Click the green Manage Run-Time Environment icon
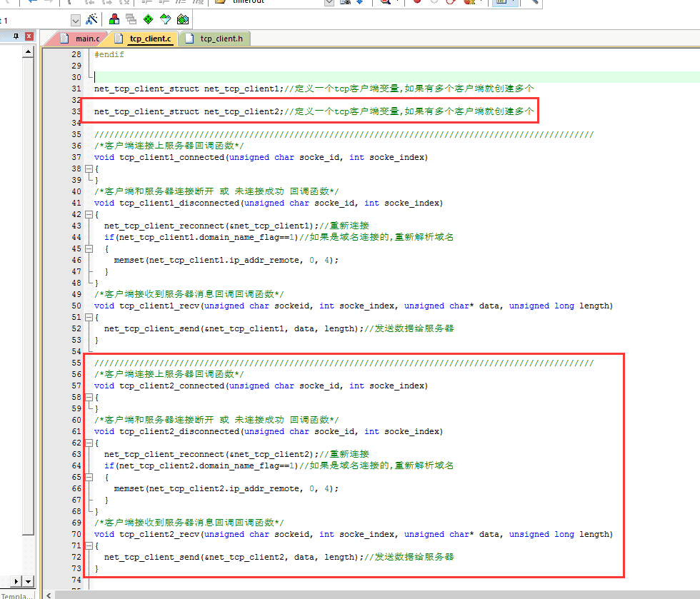 148,19
